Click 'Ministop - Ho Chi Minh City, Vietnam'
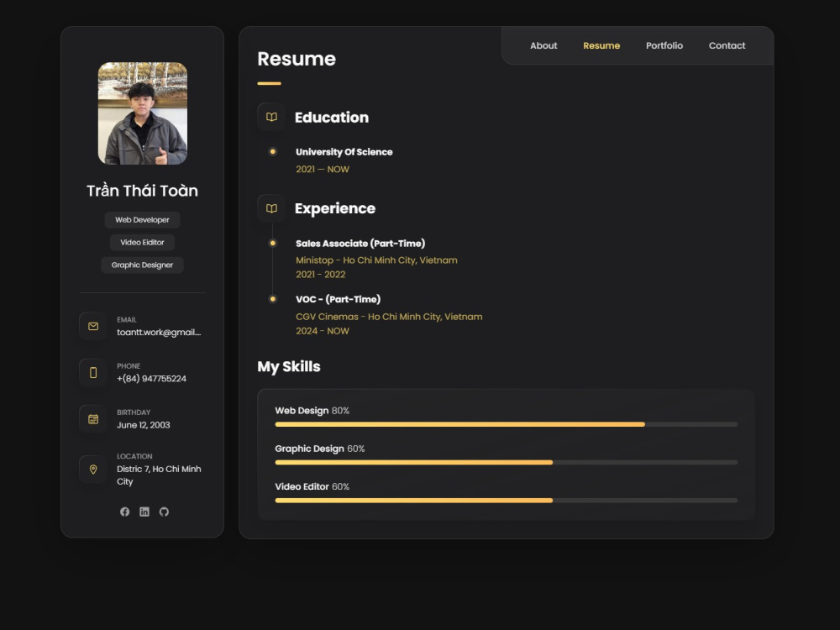This screenshot has width=840, height=630. [376, 260]
